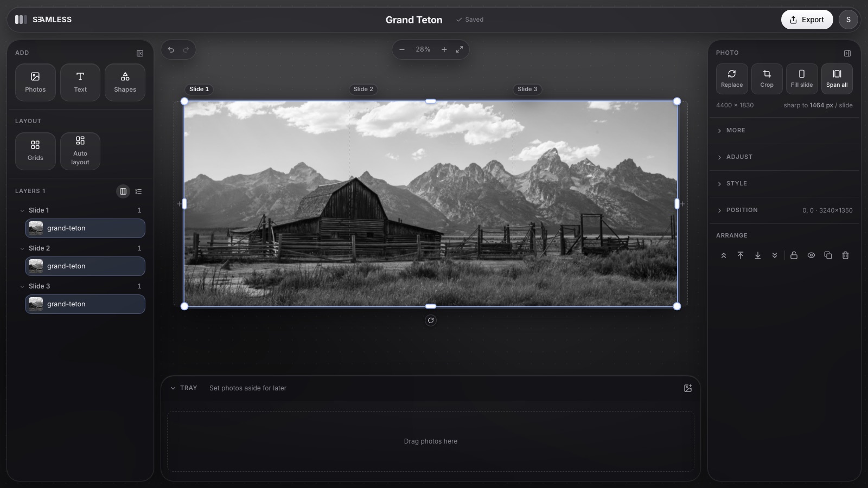868x488 pixels.
Task: Toggle photo visibility eye icon
Action: click(x=811, y=255)
